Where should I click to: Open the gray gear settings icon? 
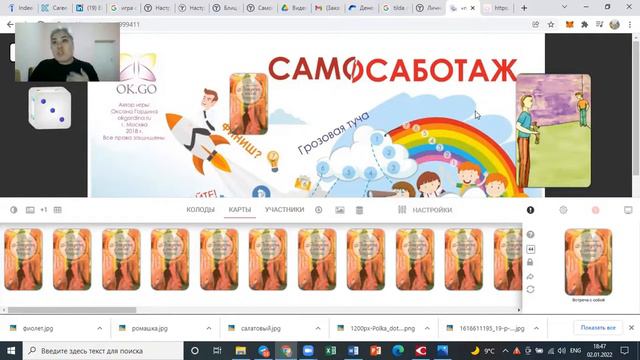[563, 210]
